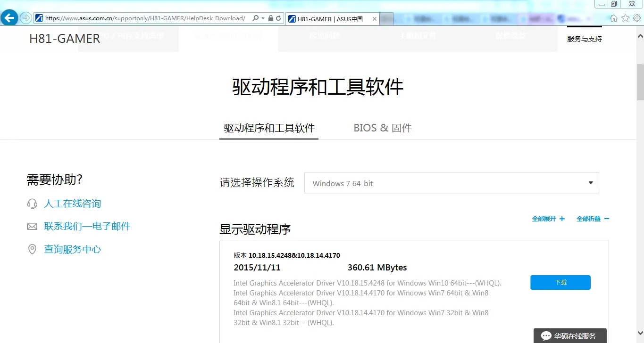This screenshot has height=343, width=644.
Task: Click the 显示驱动程序 section heading
Action: tap(255, 229)
